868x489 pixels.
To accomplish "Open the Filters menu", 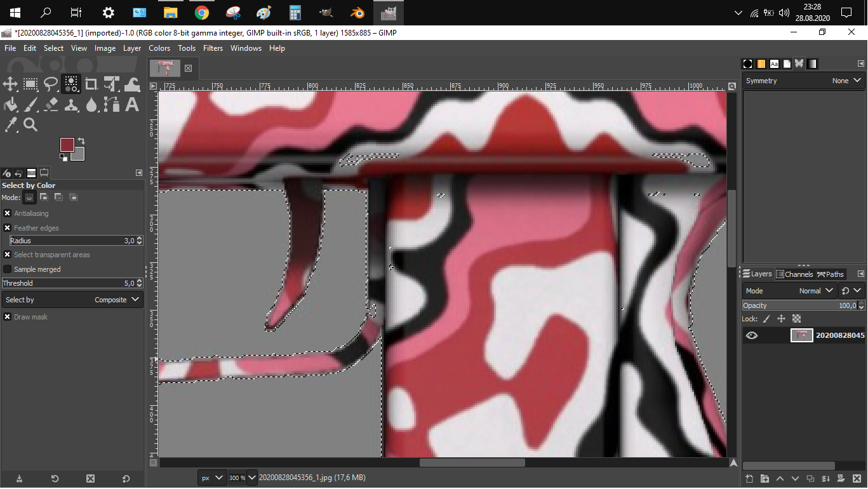I will pyautogui.click(x=213, y=48).
